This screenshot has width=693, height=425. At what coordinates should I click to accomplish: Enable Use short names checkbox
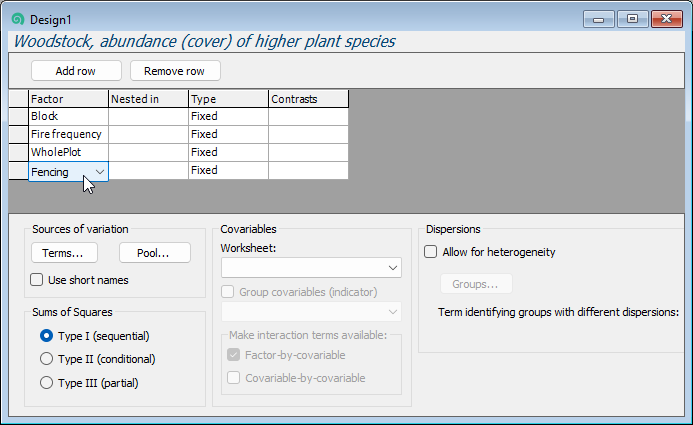(x=38, y=280)
